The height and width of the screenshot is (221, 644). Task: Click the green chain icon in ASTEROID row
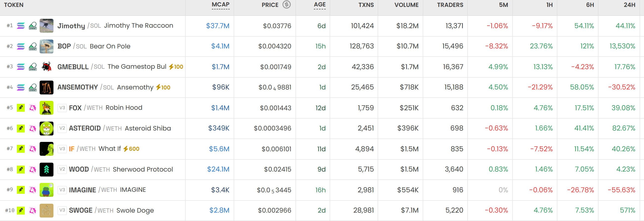pos(21,128)
